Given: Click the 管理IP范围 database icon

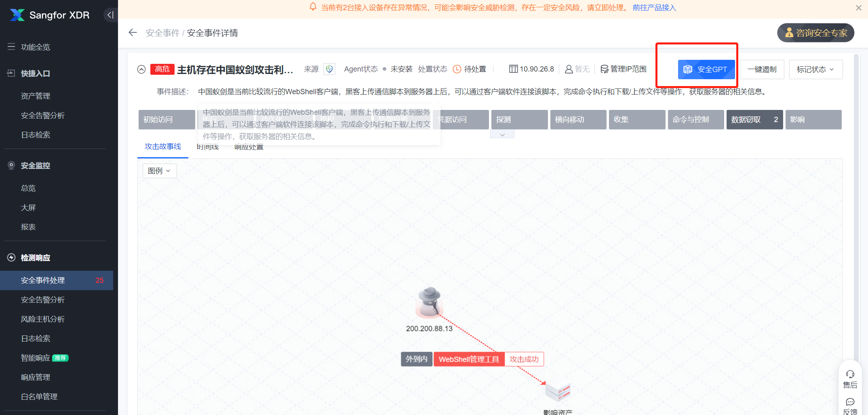Looking at the screenshot, I should coord(604,69).
